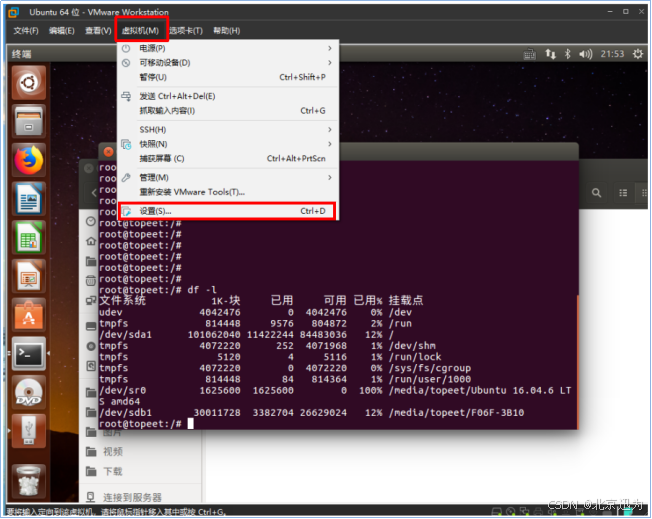Expand the 快照(N) submenu
Viewport: 652px width, 519px height.
click(x=228, y=144)
